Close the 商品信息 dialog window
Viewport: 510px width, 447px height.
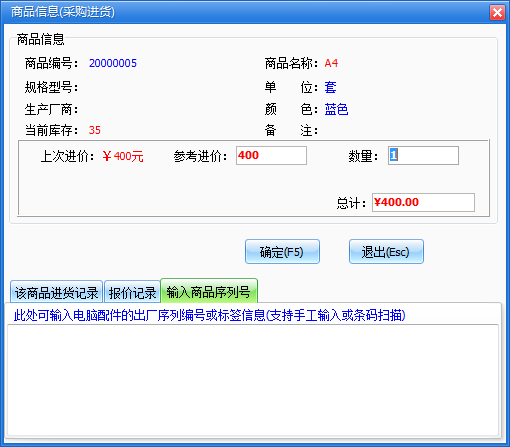[497, 13]
